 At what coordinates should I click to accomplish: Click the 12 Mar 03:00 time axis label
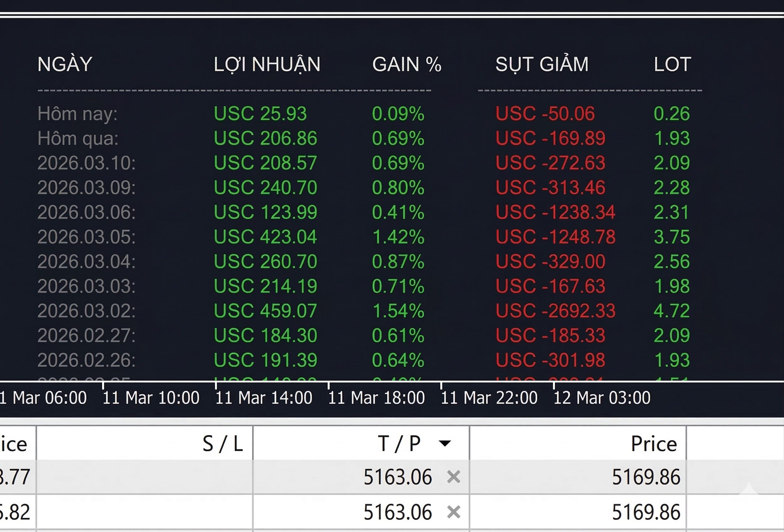pyautogui.click(x=602, y=398)
